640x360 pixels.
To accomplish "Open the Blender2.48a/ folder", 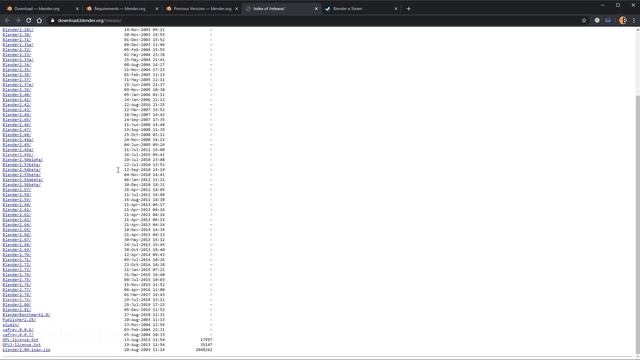I will pyautogui.click(x=18, y=140).
